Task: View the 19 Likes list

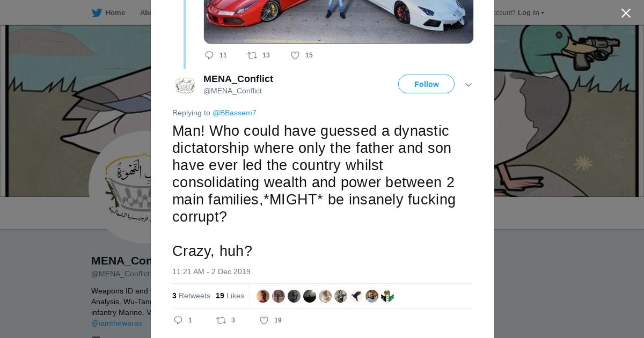Action: (x=230, y=296)
